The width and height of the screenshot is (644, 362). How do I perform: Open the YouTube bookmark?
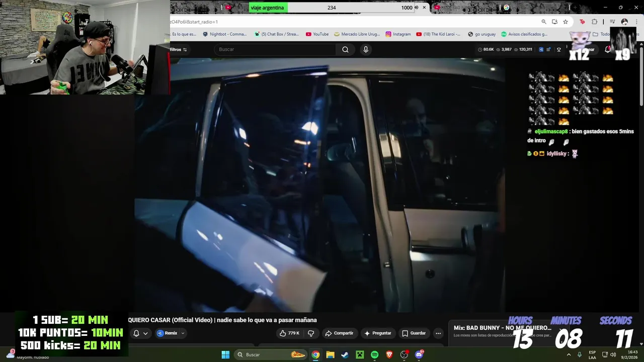[317, 34]
